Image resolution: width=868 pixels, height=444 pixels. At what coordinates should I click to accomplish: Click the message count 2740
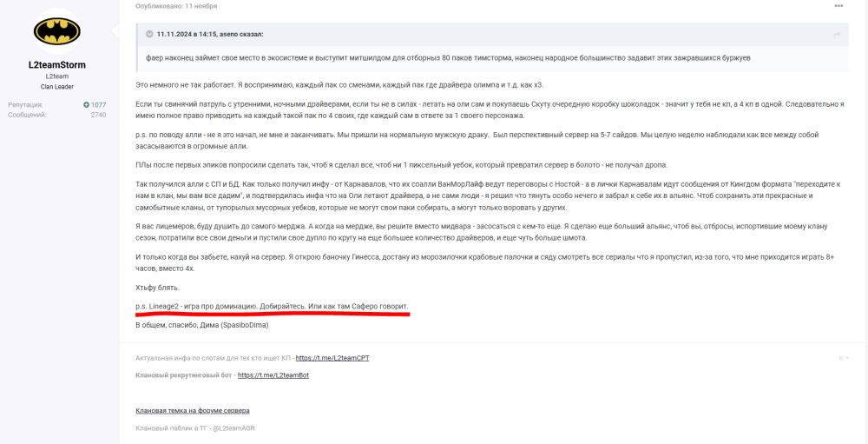99,115
